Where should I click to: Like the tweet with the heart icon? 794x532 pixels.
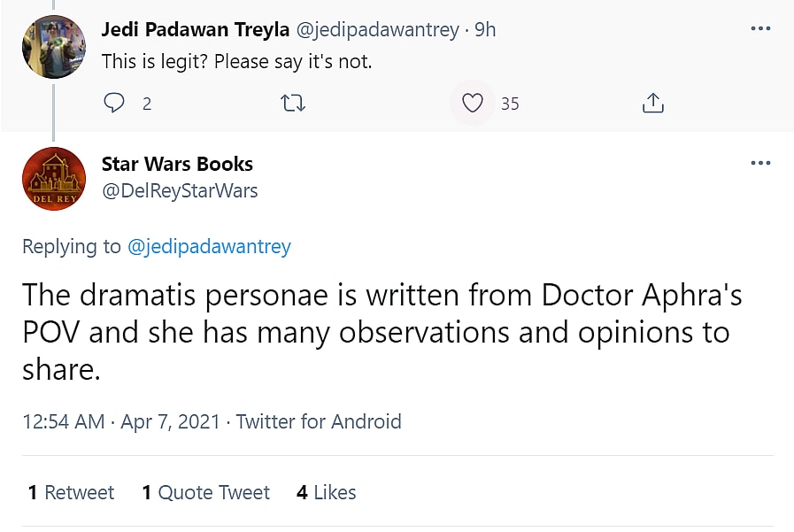click(x=473, y=104)
